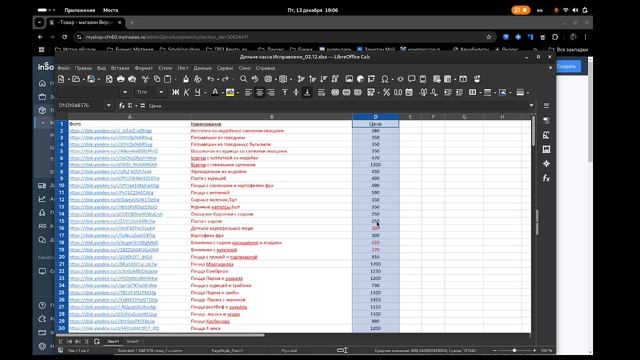This screenshot has width=640, height=360.
Task: Format as percent with % icon
Action: (x=386, y=93)
